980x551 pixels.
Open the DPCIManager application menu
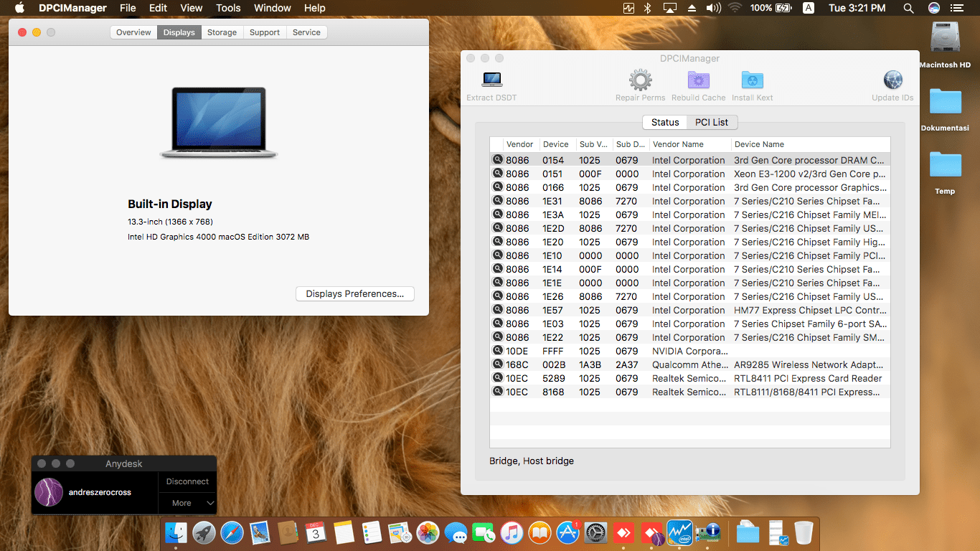click(72, 8)
